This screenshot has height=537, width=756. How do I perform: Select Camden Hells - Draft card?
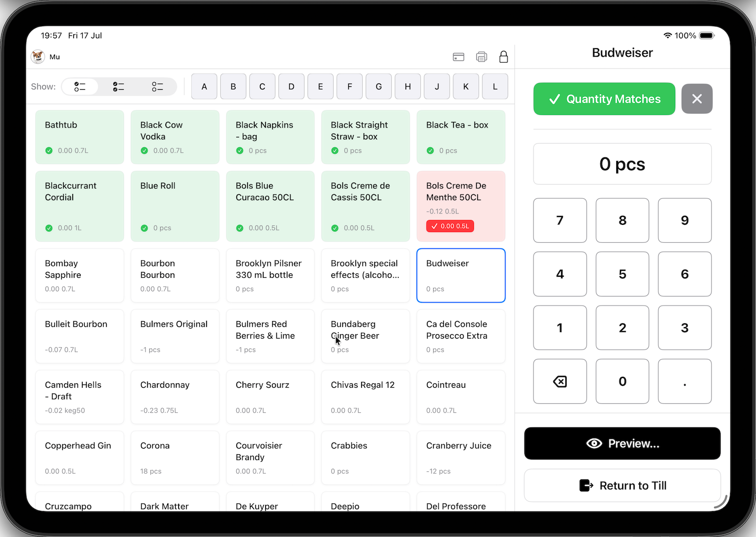point(80,397)
